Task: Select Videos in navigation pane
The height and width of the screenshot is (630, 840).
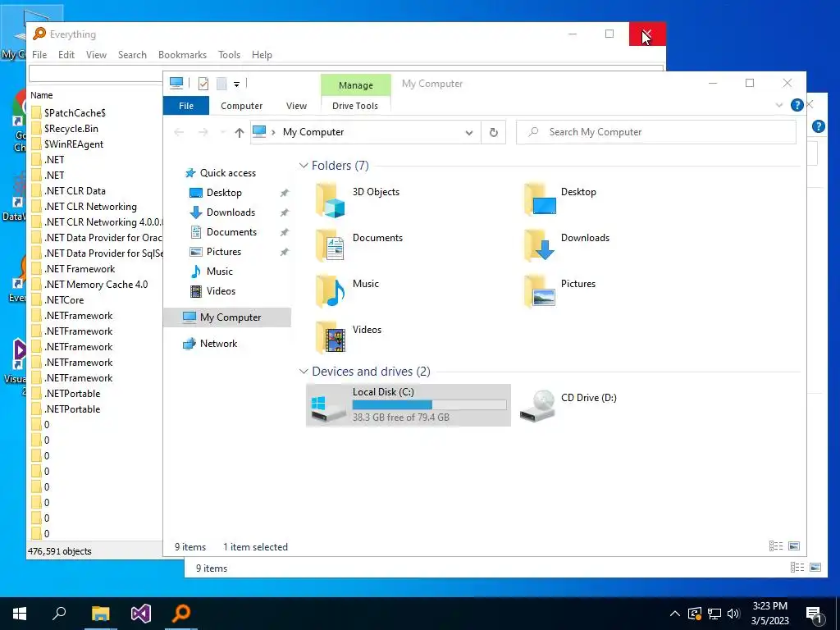Action: click(x=221, y=291)
